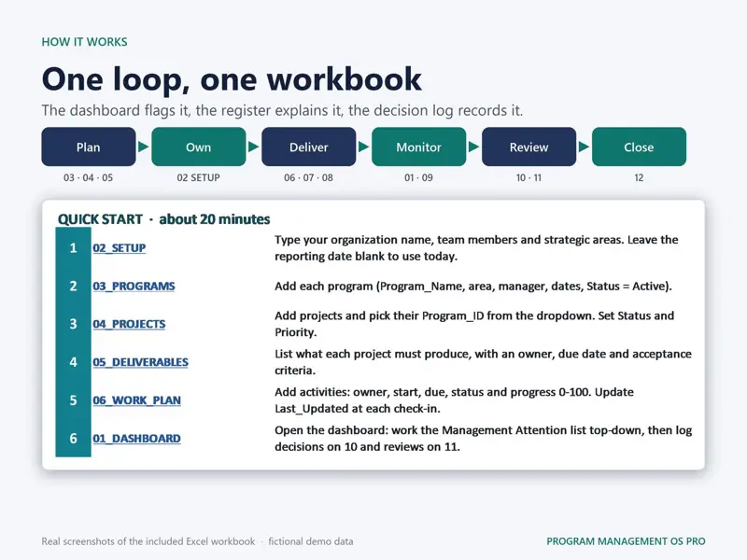The image size is (747, 560).
Task: Click the Deliver stage box
Action: (309, 147)
